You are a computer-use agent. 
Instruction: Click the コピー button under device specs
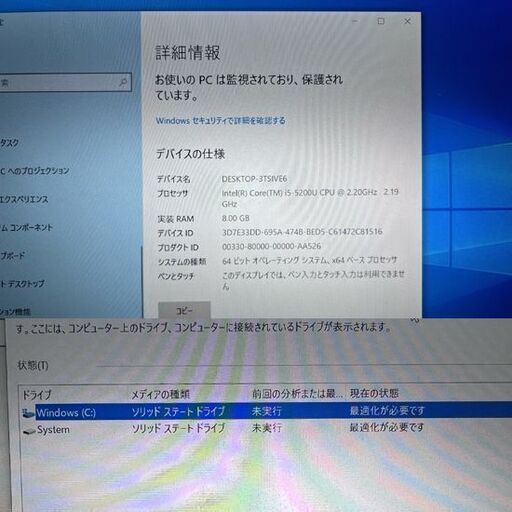coord(184,310)
